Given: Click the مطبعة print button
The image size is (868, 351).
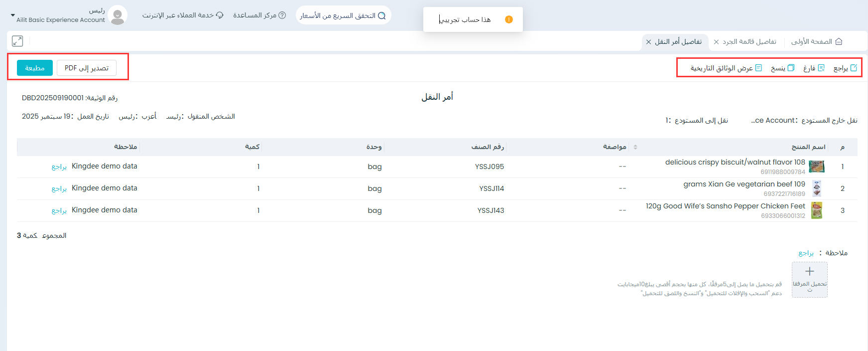Looking at the screenshot, I should pos(35,68).
